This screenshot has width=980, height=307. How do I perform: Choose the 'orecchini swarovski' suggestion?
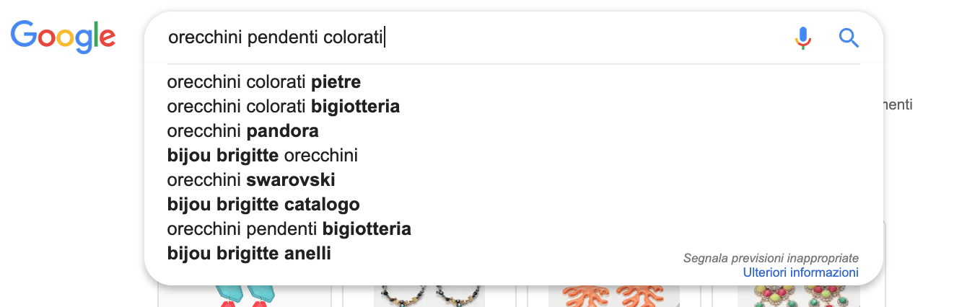coord(250,180)
